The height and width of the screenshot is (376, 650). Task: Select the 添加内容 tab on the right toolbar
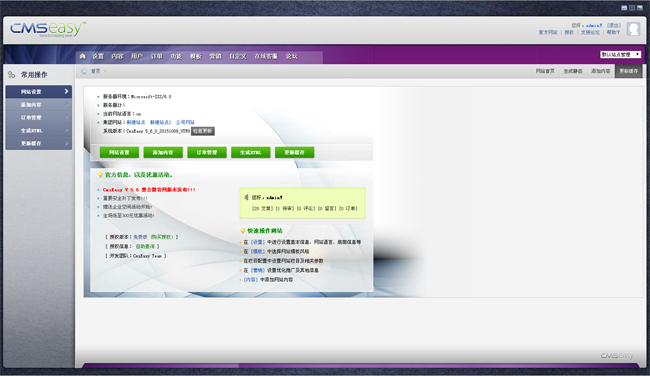click(x=600, y=71)
